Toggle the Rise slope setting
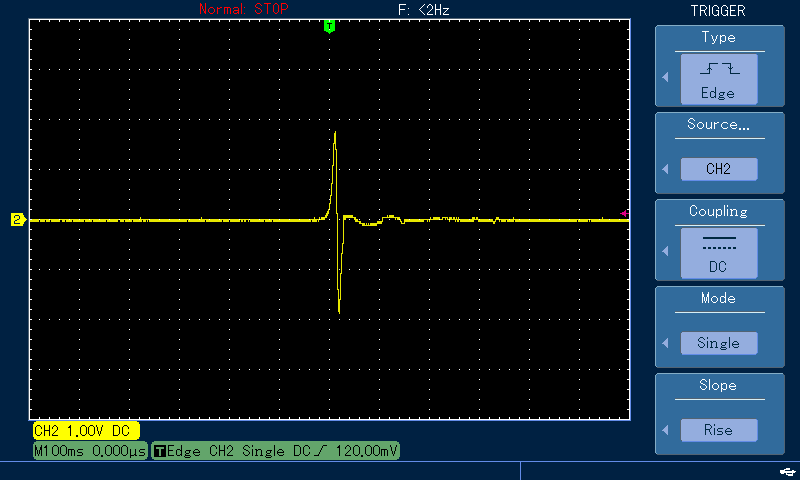The image size is (800, 480). point(718,430)
